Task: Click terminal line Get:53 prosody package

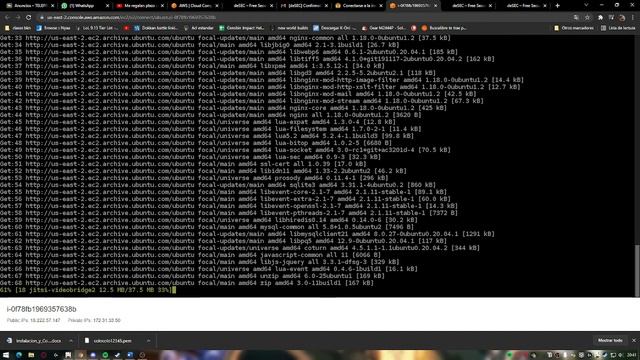Action: [x=194, y=178]
